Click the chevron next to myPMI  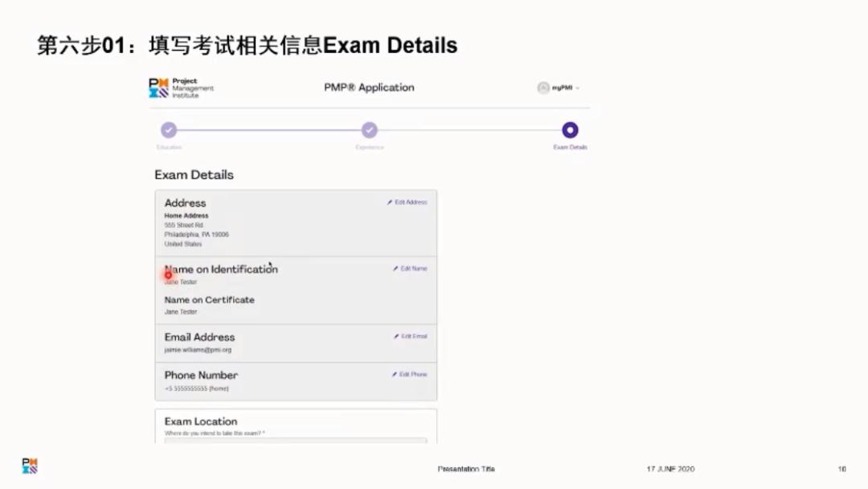(x=577, y=88)
